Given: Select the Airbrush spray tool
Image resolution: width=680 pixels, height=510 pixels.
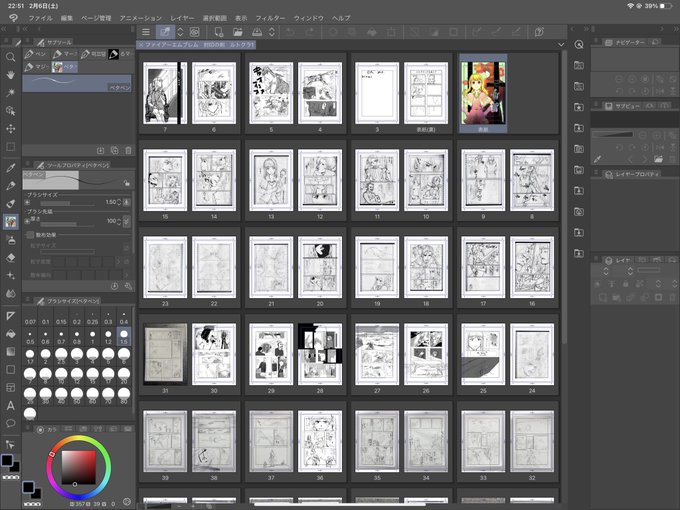Looking at the screenshot, I should coord(10,239).
